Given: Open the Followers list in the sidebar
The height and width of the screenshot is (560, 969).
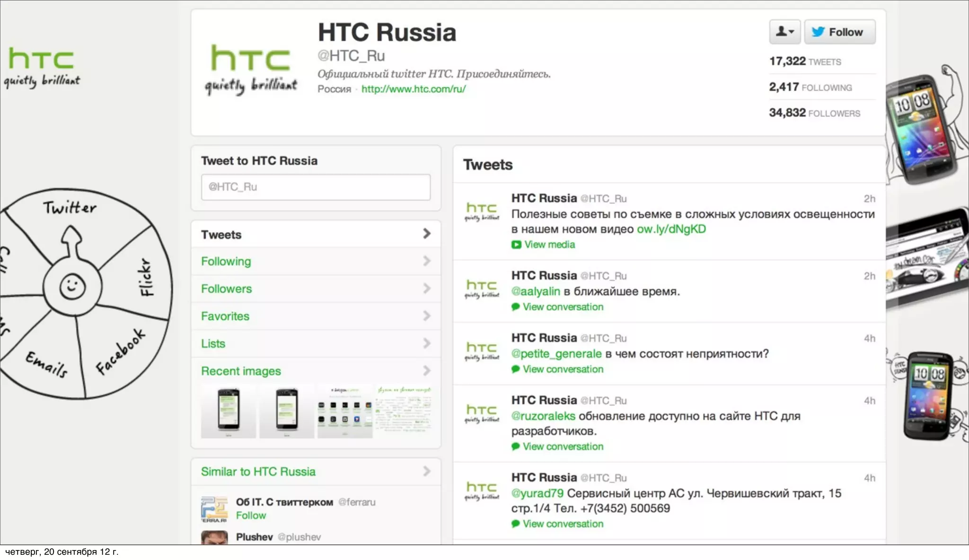Looking at the screenshot, I should point(316,289).
